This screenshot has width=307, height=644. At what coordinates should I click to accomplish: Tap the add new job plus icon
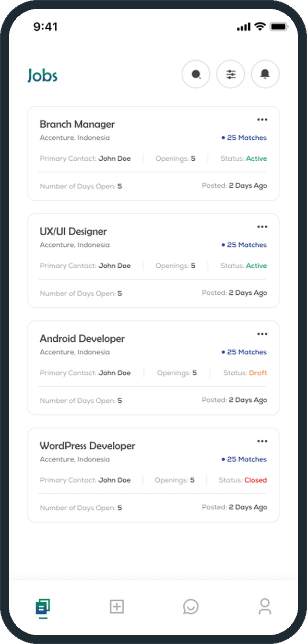(x=116, y=606)
